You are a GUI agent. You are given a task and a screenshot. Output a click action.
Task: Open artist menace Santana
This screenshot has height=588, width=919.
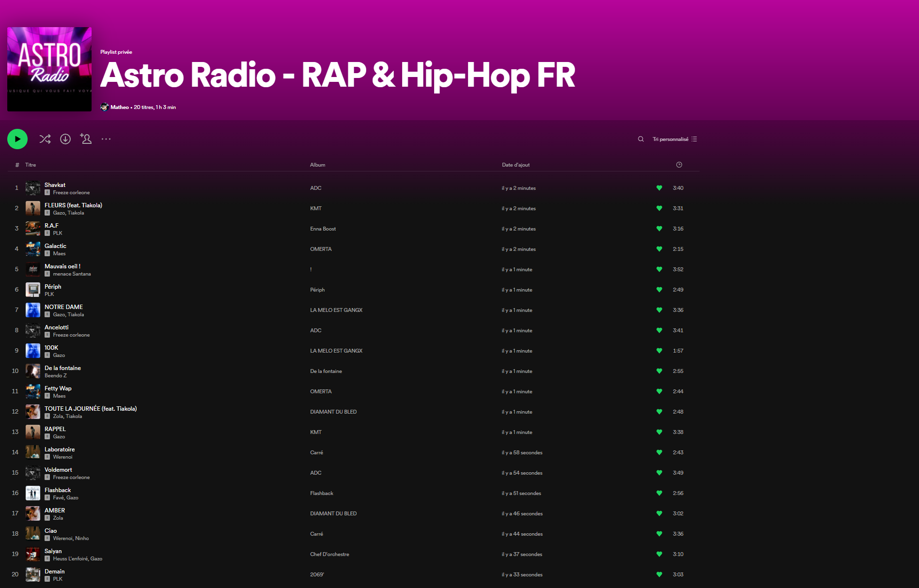72,274
